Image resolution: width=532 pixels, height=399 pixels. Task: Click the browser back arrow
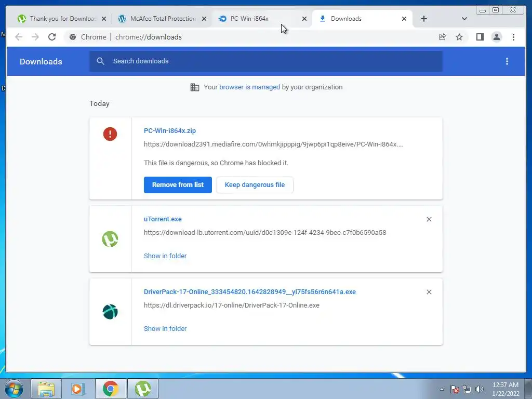pos(19,37)
